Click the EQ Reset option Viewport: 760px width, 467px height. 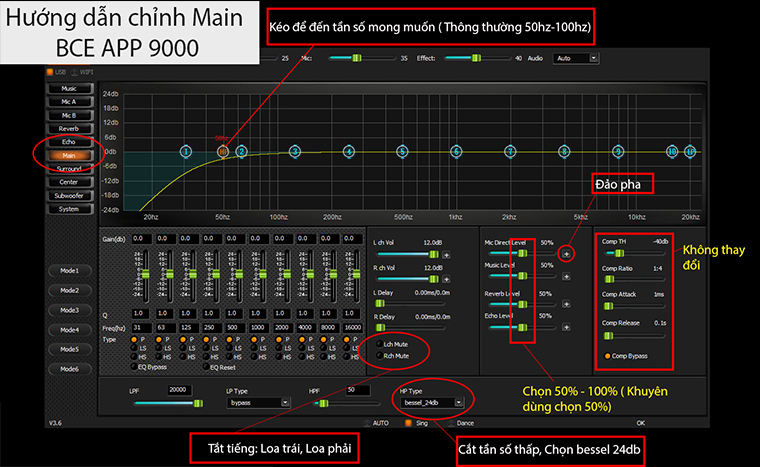tap(206, 367)
